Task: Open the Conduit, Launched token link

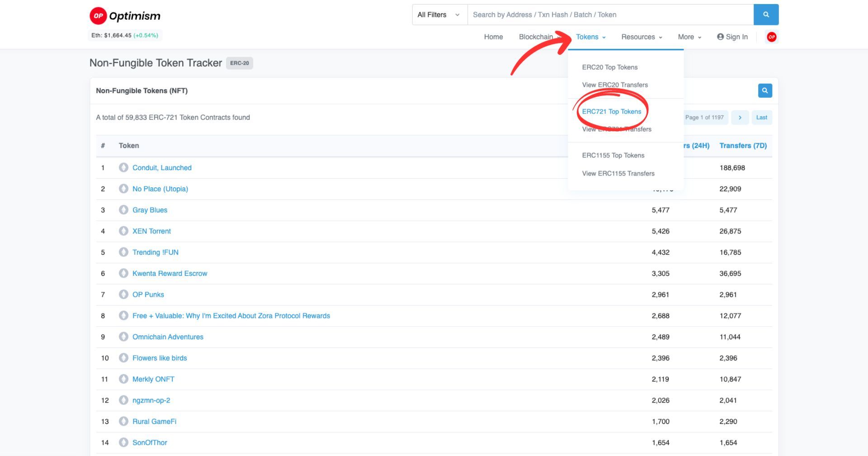Action: pos(162,168)
